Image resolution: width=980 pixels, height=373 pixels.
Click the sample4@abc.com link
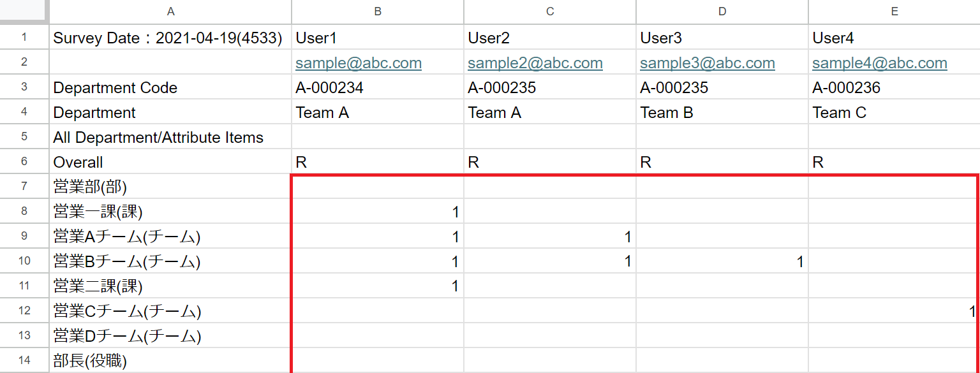point(879,63)
